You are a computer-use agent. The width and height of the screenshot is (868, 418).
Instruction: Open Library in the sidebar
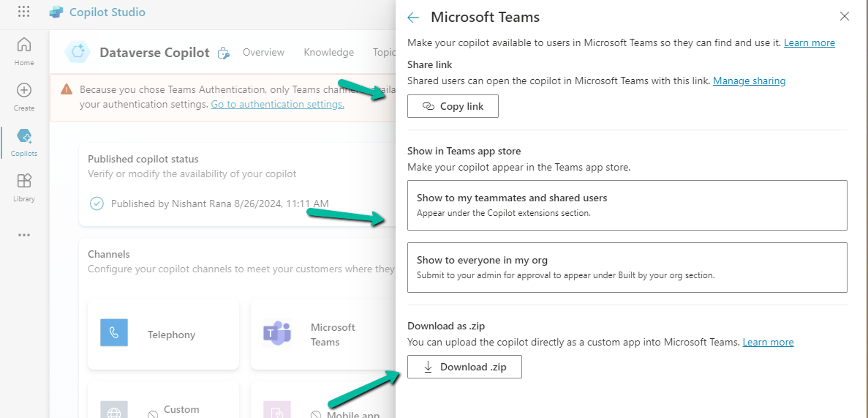click(x=24, y=187)
